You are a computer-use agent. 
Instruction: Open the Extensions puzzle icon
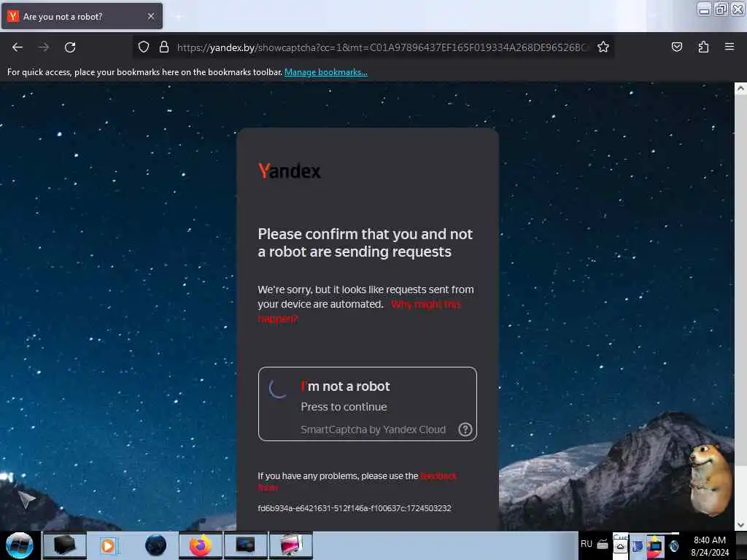tap(703, 47)
